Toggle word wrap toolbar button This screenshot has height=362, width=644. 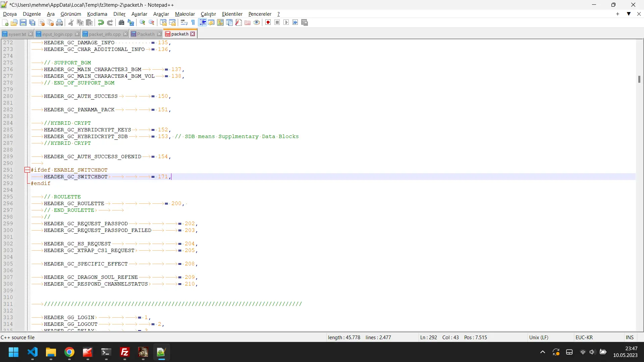coord(184,22)
